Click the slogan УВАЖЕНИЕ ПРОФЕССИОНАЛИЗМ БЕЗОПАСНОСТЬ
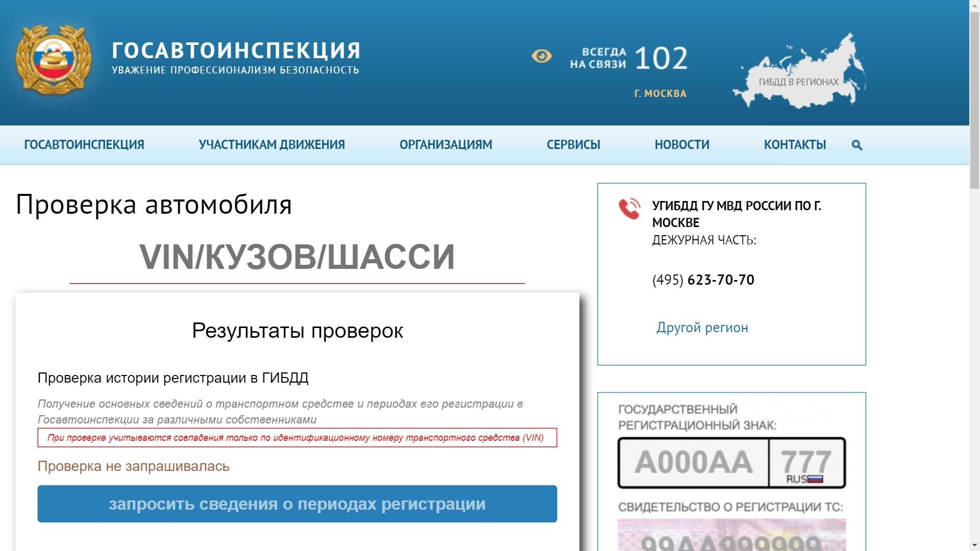This screenshot has width=980, height=551. pos(235,70)
